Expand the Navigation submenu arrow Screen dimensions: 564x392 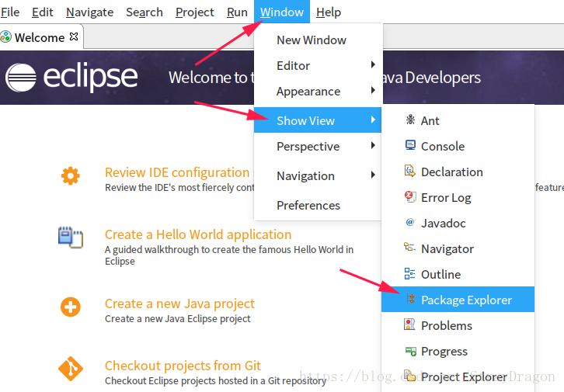click(x=373, y=175)
